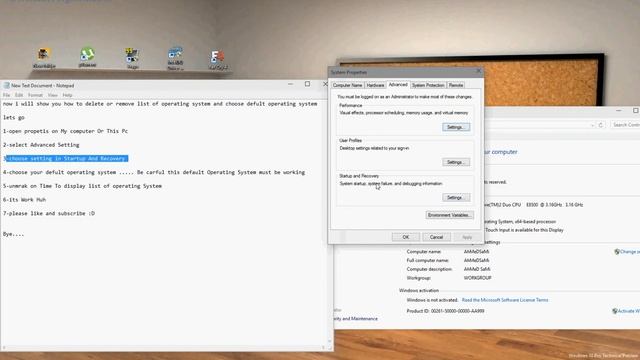
Task: Select the Advanced tab in System Properties
Action: tap(398, 84)
